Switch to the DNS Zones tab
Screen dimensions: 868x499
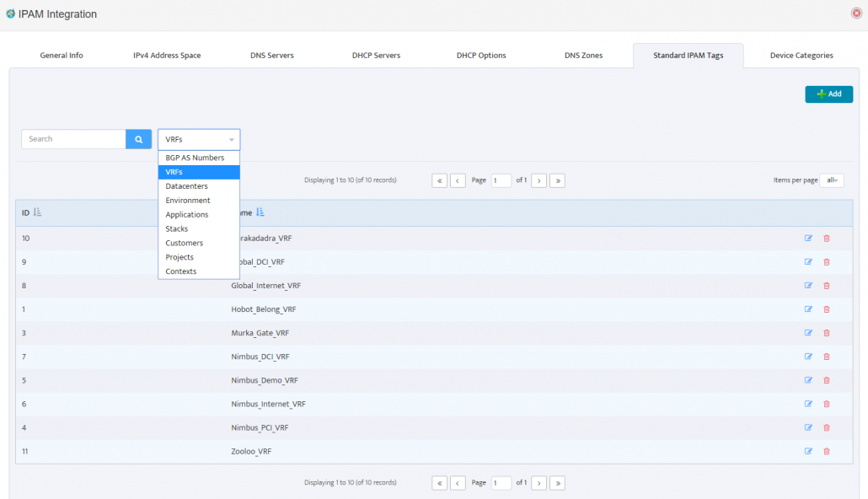coord(582,55)
